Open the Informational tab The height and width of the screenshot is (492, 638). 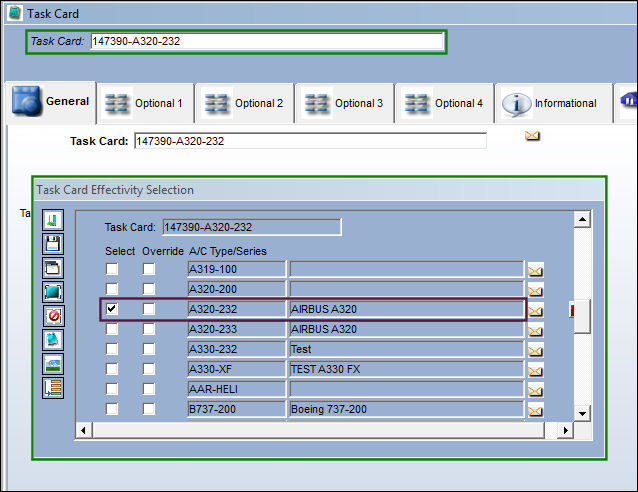point(554,103)
